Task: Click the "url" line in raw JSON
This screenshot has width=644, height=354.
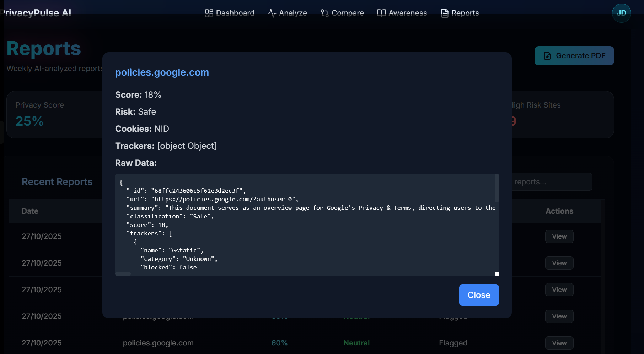Action: (213, 200)
